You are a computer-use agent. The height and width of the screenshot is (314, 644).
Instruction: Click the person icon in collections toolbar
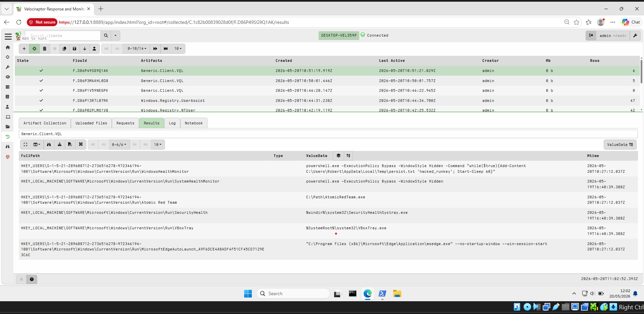(x=94, y=49)
